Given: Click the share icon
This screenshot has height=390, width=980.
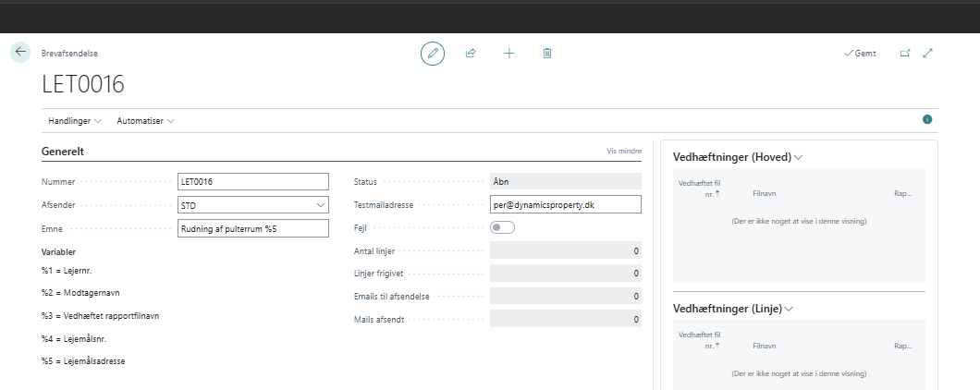Looking at the screenshot, I should pos(471,54).
